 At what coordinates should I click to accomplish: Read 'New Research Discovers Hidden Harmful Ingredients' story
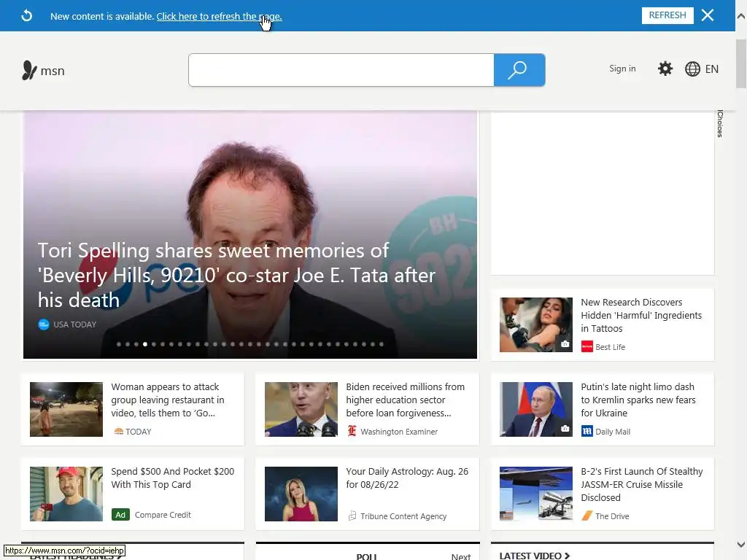click(640, 315)
